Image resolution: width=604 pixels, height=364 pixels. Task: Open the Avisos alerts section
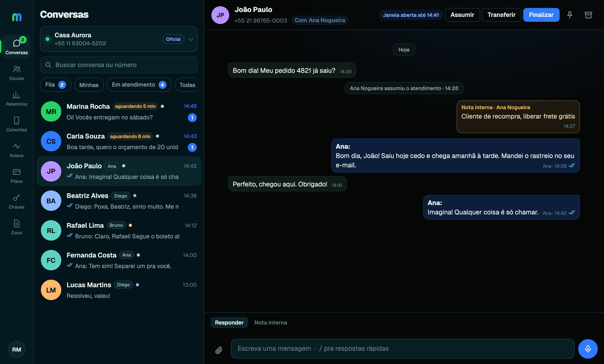pos(17,150)
